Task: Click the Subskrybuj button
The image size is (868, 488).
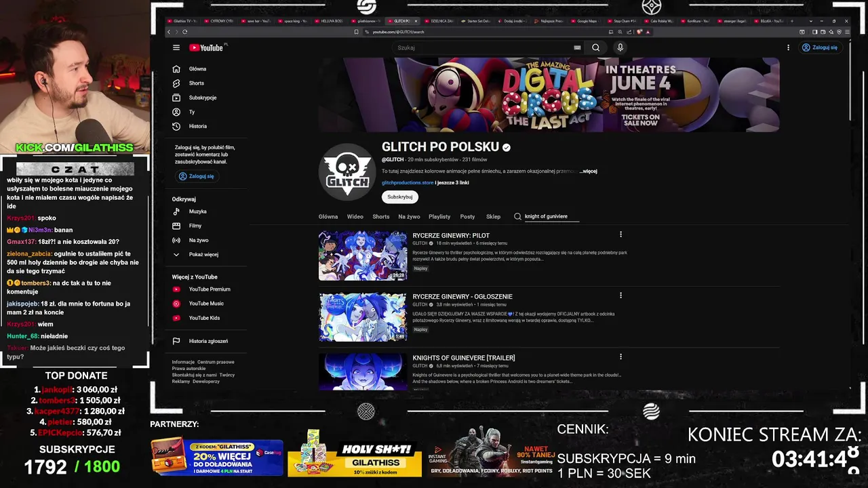Action: 400,197
